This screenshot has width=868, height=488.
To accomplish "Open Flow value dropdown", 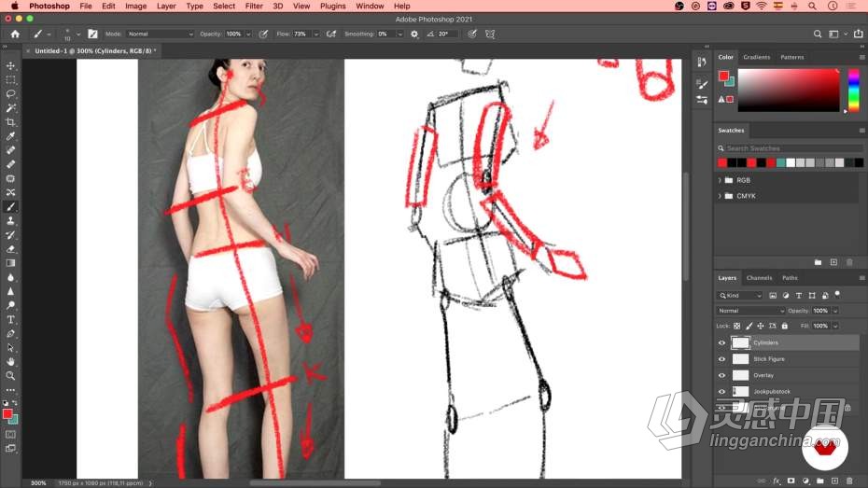I will click(316, 35).
